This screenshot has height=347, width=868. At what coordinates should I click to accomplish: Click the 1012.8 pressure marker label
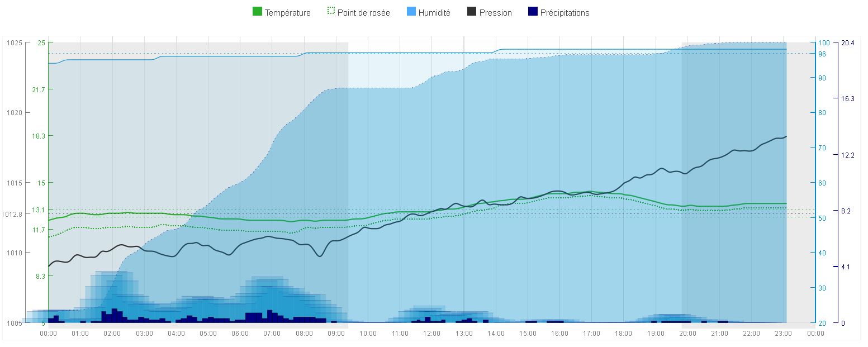point(12,214)
